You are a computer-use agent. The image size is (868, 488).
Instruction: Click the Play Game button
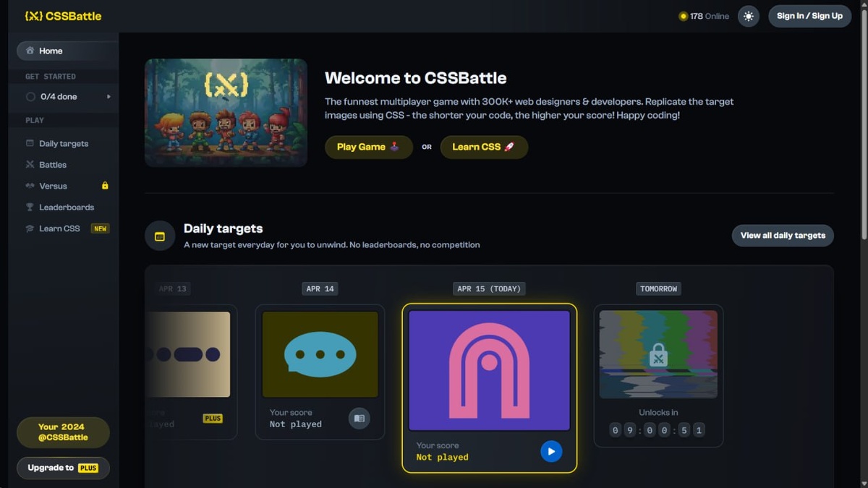(369, 147)
